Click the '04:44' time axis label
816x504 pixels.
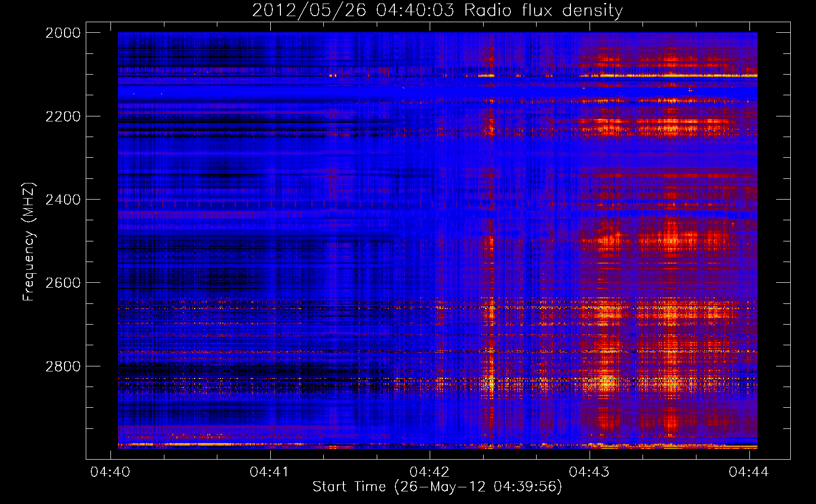pos(749,472)
